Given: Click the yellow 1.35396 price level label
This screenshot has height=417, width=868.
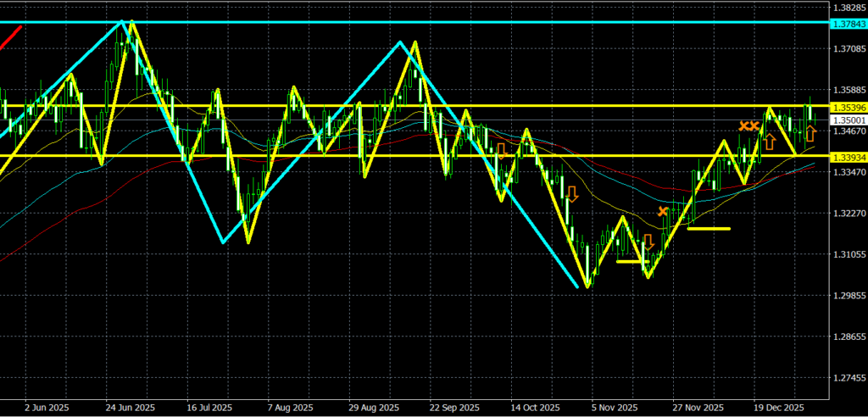Looking at the screenshot, I should click(849, 107).
